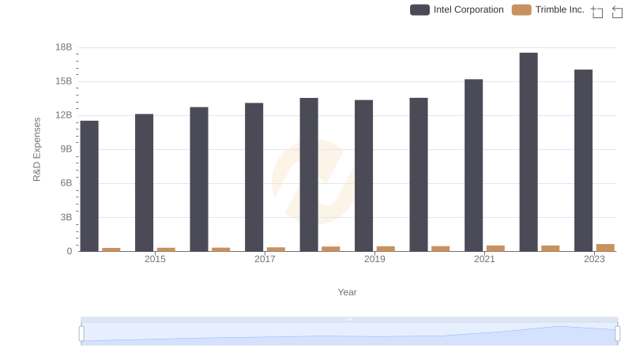The height and width of the screenshot is (364, 632).
Task: Select Intel's 2016 dark bar
Action: pos(199,179)
